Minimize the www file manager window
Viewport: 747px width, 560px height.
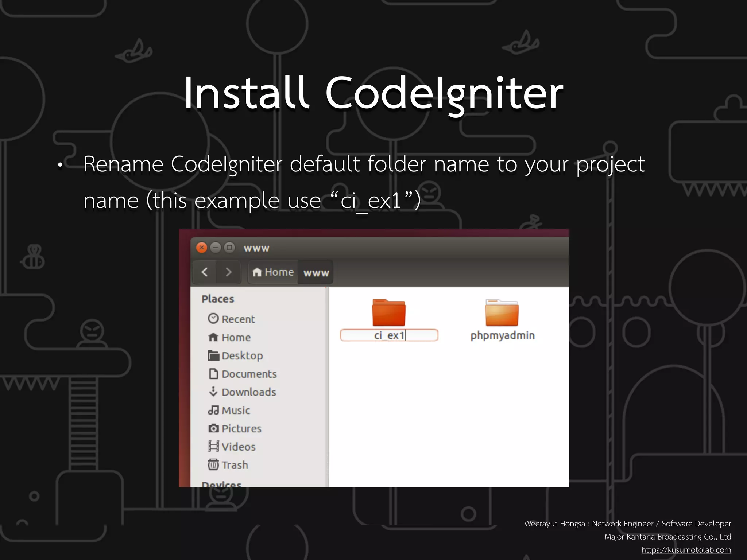216,248
